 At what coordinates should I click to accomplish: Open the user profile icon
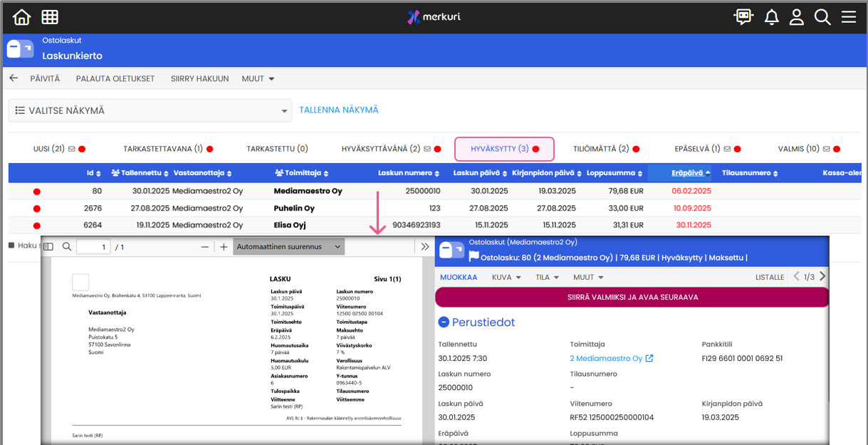coord(797,17)
